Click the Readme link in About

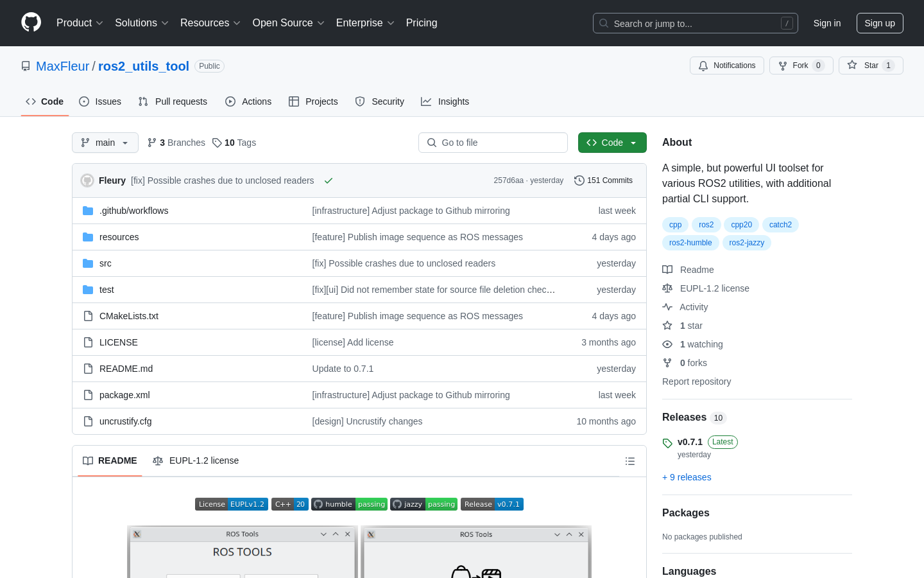(x=688, y=270)
